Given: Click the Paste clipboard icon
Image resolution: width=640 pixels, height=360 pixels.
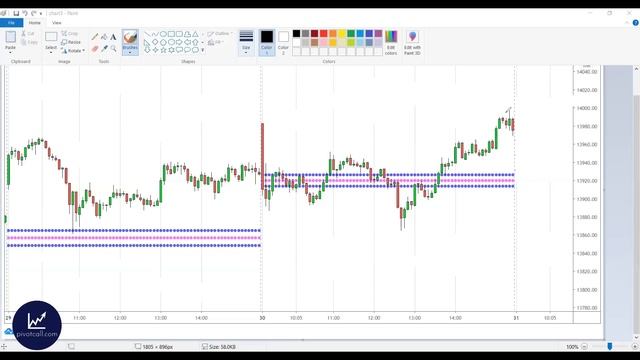Looking at the screenshot, I should [x=11, y=37].
